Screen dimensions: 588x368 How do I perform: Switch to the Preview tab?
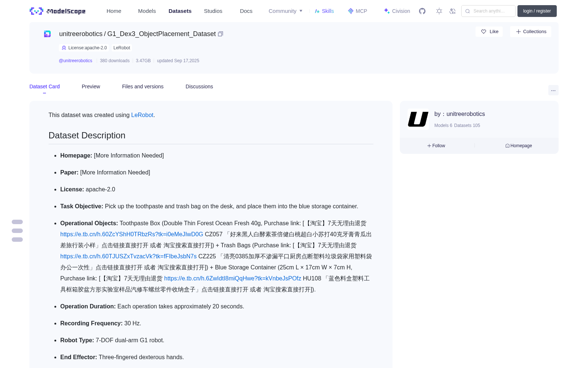[x=91, y=86]
